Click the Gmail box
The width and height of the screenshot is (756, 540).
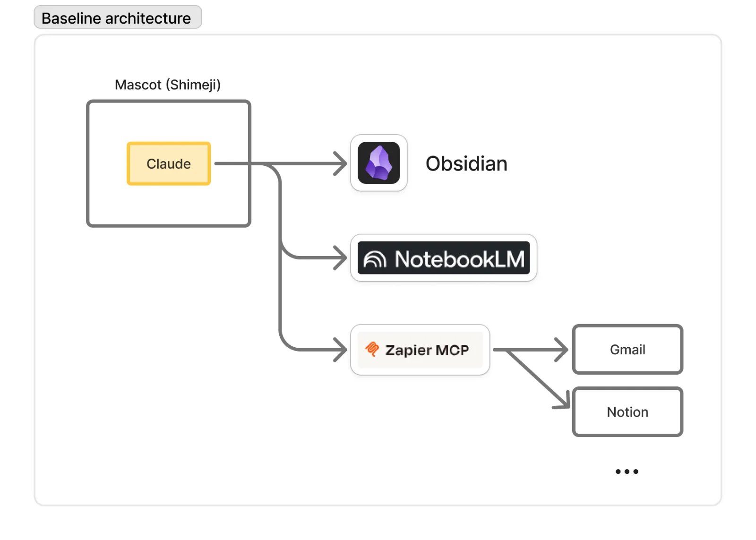[627, 349]
